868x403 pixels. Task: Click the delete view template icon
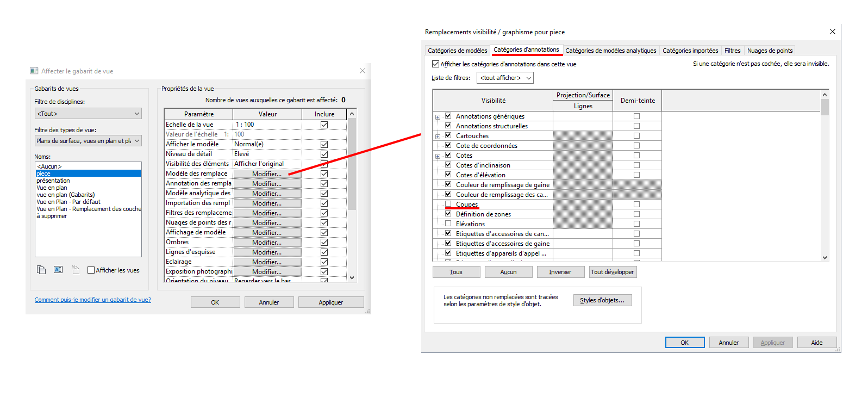pos(76,270)
